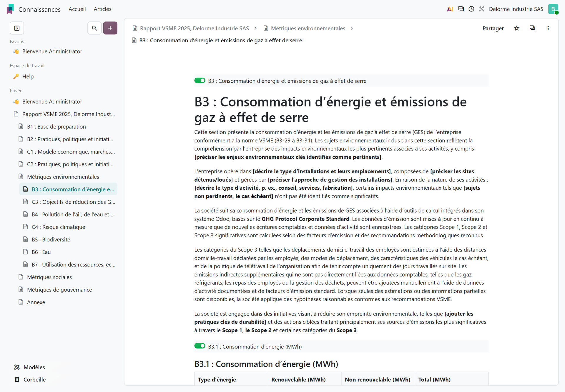Open B1 : Base de préparation article
This screenshot has height=392, width=565.
pos(56,127)
